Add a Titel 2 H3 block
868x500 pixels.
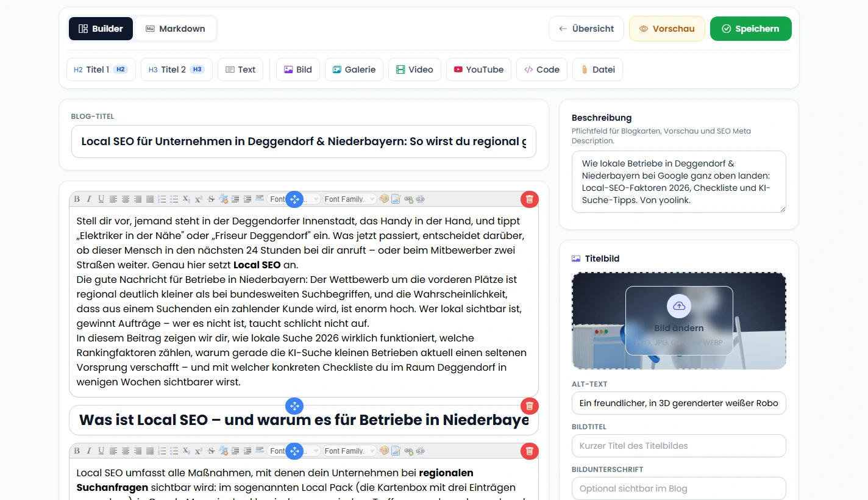point(177,70)
